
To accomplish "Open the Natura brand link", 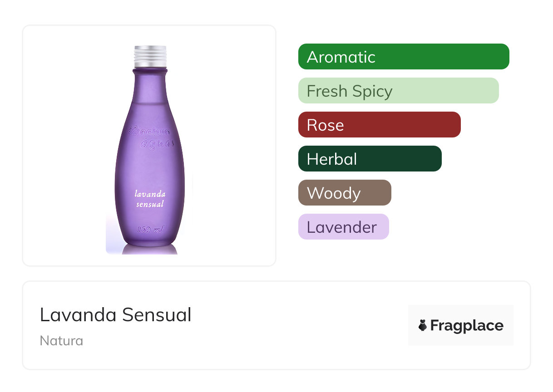I will coord(61,341).
